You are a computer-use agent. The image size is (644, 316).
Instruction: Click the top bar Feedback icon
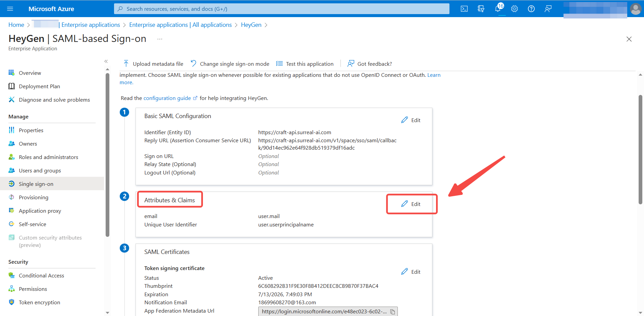click(548, 9)
